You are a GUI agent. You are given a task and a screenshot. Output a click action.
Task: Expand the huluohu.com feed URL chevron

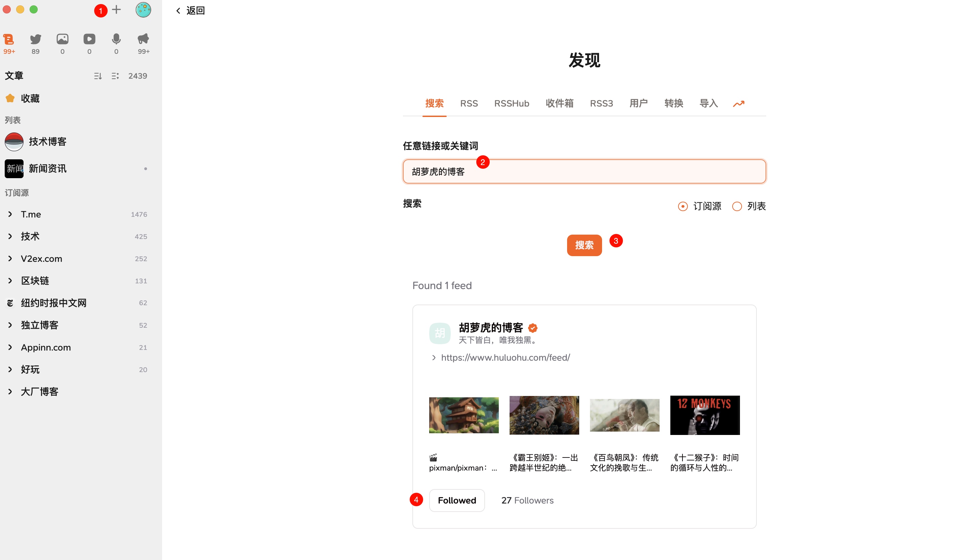click(x=434, y=358)
